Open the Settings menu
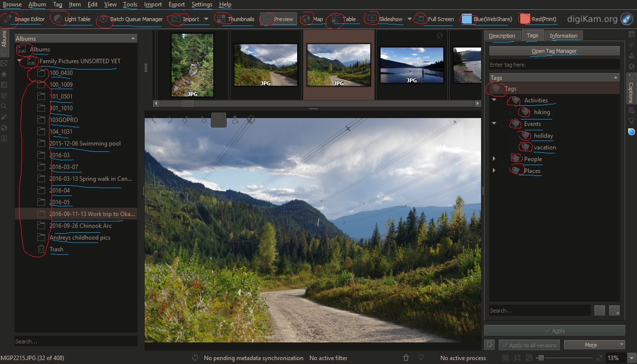Screen dimensions: 637x364 coord(202,4)
